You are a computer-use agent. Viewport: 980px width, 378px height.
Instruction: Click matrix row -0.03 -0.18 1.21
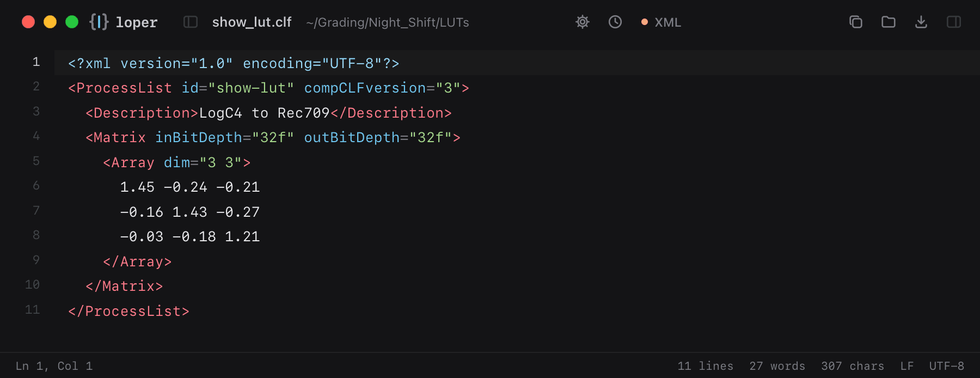pos(190,237)
